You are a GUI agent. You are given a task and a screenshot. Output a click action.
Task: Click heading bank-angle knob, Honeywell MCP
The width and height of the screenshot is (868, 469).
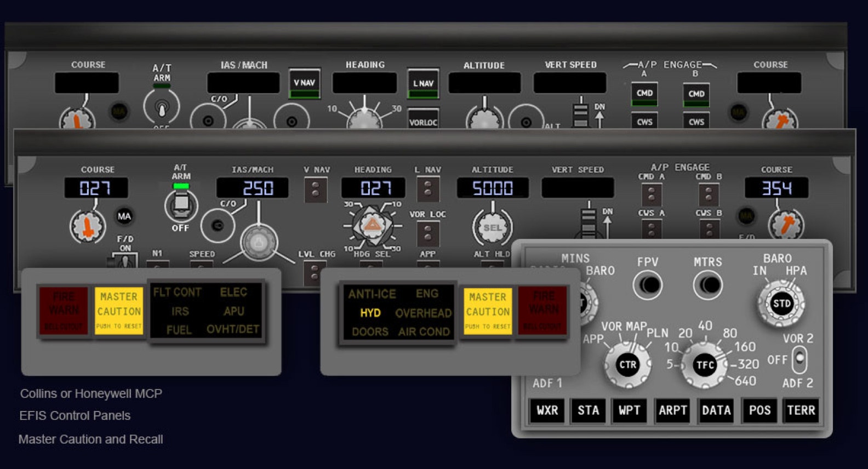tap(372, 225)
